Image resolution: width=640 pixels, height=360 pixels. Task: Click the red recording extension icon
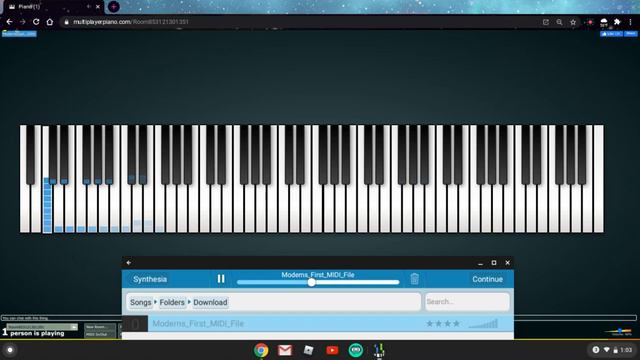(590, 22)
